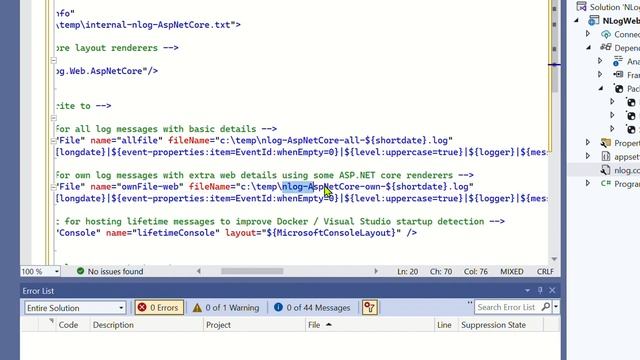Sort by the Suppression State column header
Image resolution: width=640 pixels, height=360 pixels.
[x=493, y=325]
